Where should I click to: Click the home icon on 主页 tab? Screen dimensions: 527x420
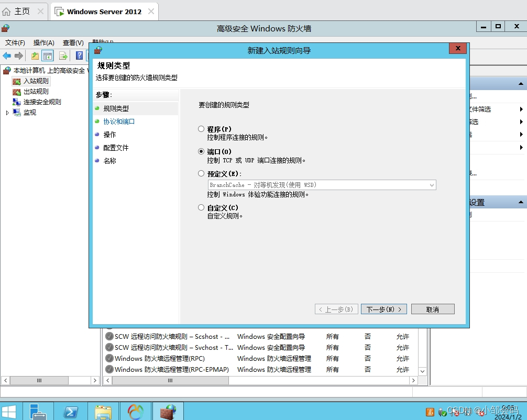tap(6, 12)
